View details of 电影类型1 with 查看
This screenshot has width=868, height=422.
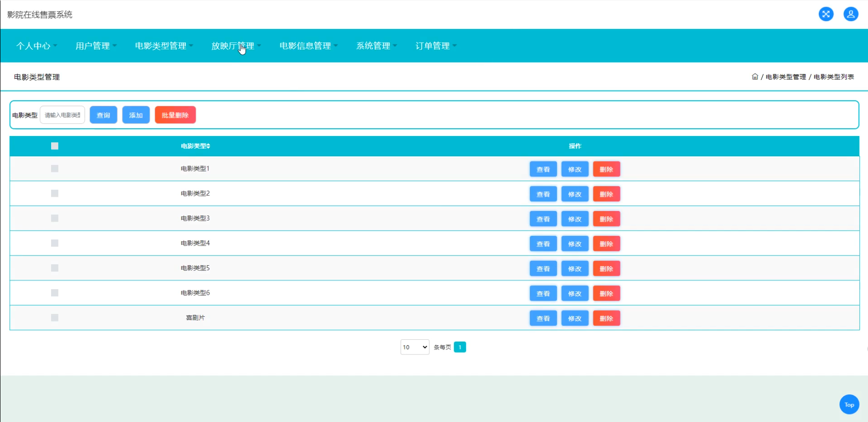(x=543, y=169)
